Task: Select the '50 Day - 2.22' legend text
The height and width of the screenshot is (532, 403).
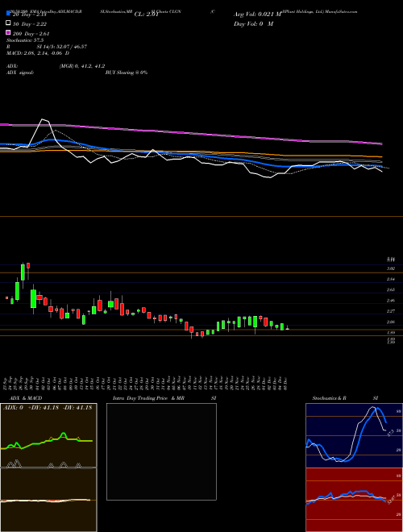Action: [x=29, y=24]
